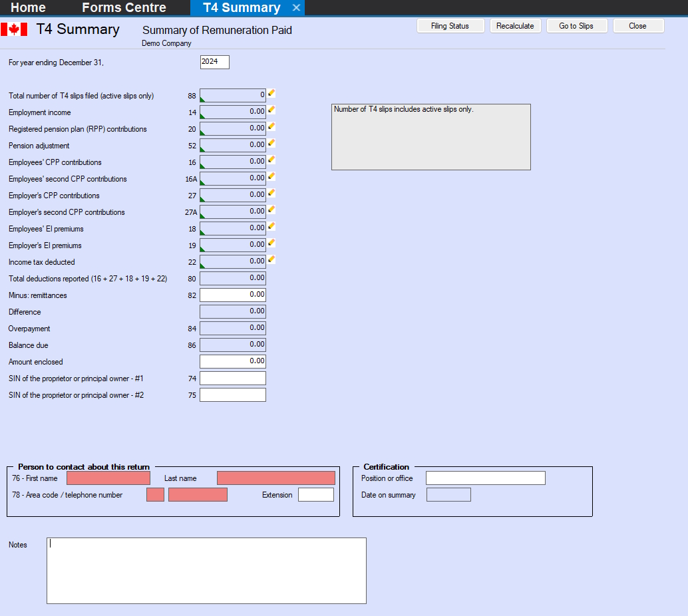Image resolution: width=688 pixels, height=616 pixels.
Task: Close the T4 Summary tab with X
Action: [297, 8]
